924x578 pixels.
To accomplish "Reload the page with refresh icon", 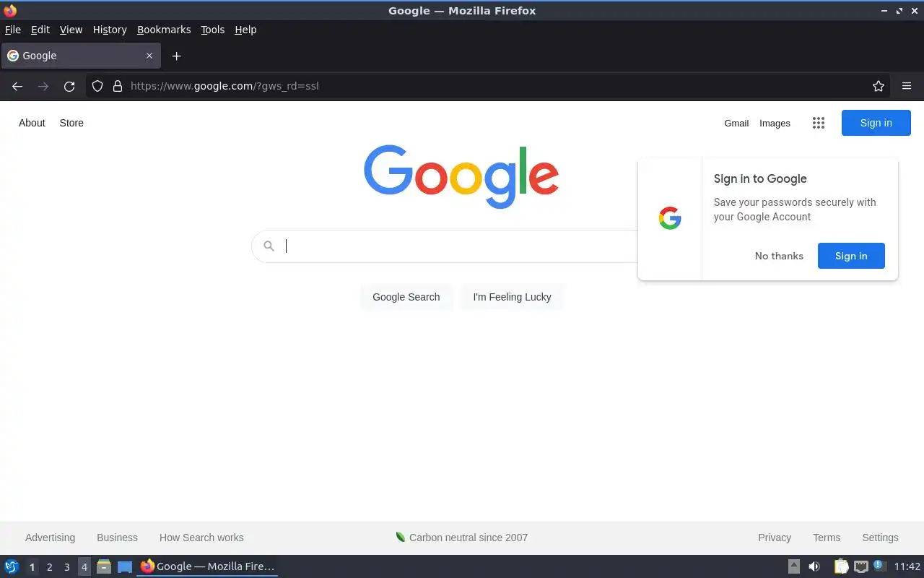I will pos(69,86).
